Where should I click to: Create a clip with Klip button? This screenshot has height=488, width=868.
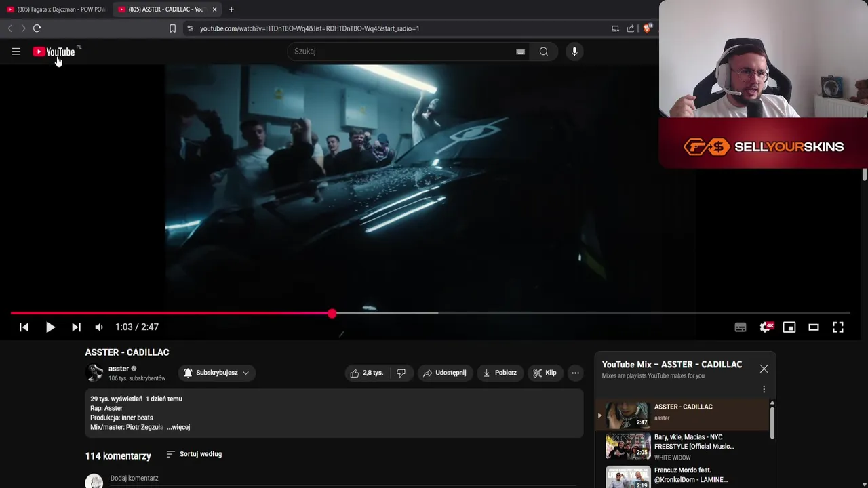tap(545, 373)
